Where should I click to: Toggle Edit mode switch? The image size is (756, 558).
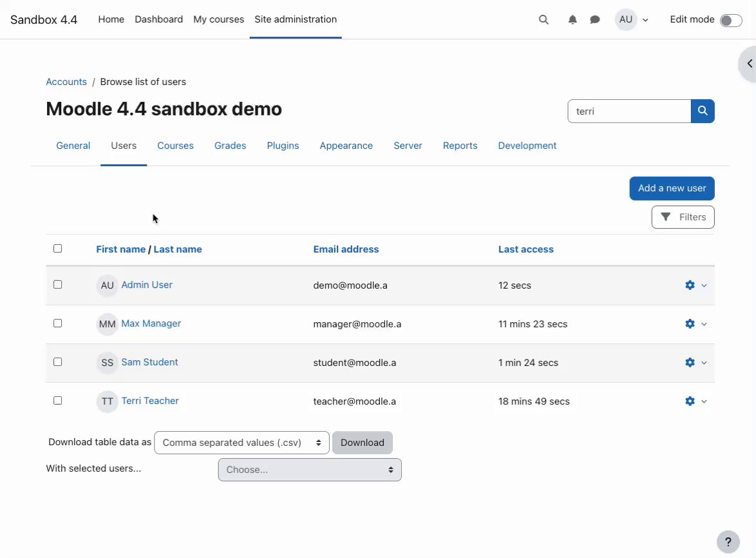click(x=731, y=20)
